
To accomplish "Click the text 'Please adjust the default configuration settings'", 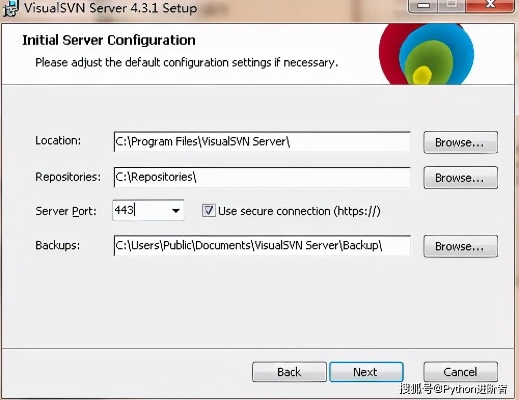I will click(153, 63).
